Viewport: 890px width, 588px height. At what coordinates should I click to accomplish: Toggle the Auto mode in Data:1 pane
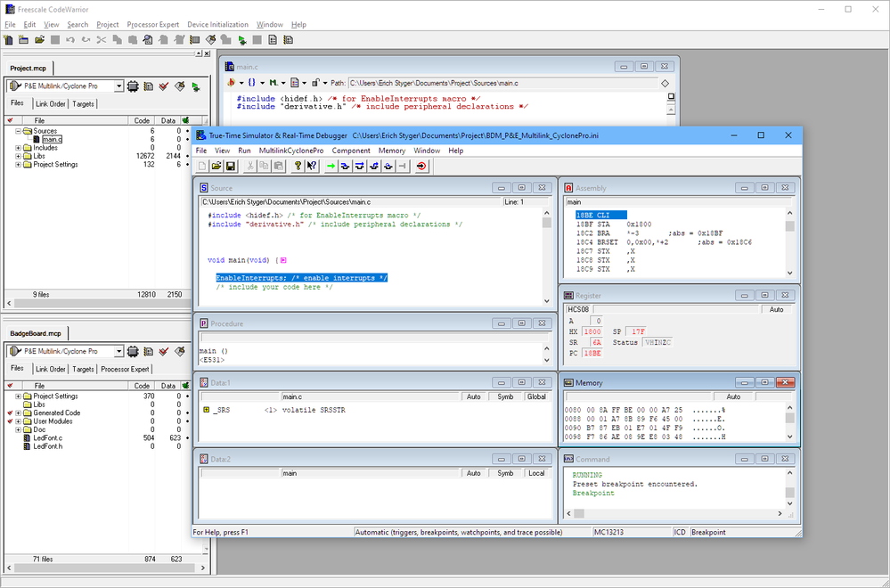[x=473, y=396]
